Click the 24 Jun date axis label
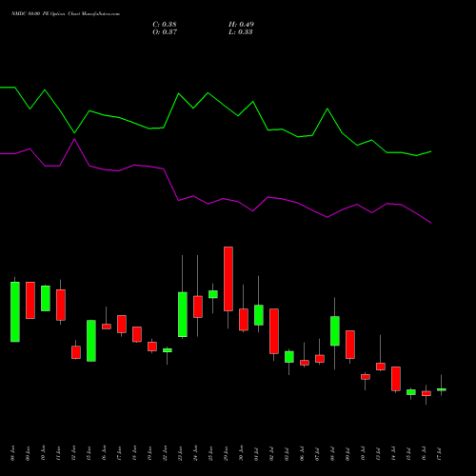The image size is (476, 476). tap(195, 453)
